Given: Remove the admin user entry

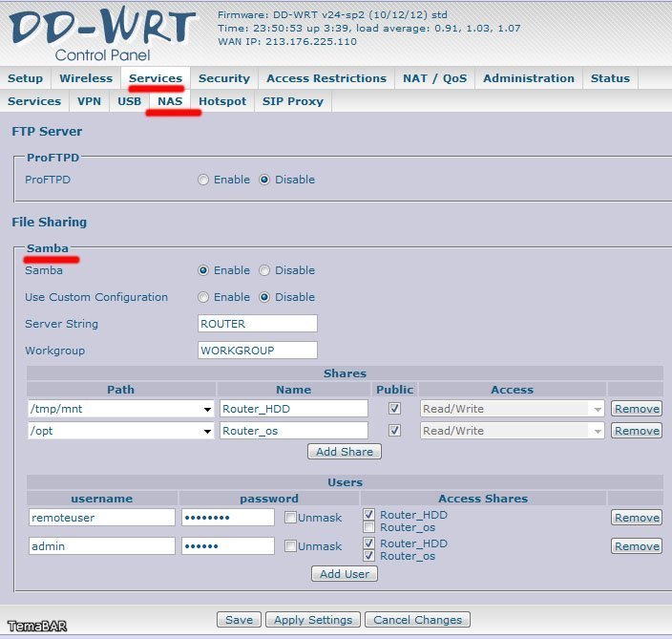Looking at the screenshot, I should [x=636, y=546].
